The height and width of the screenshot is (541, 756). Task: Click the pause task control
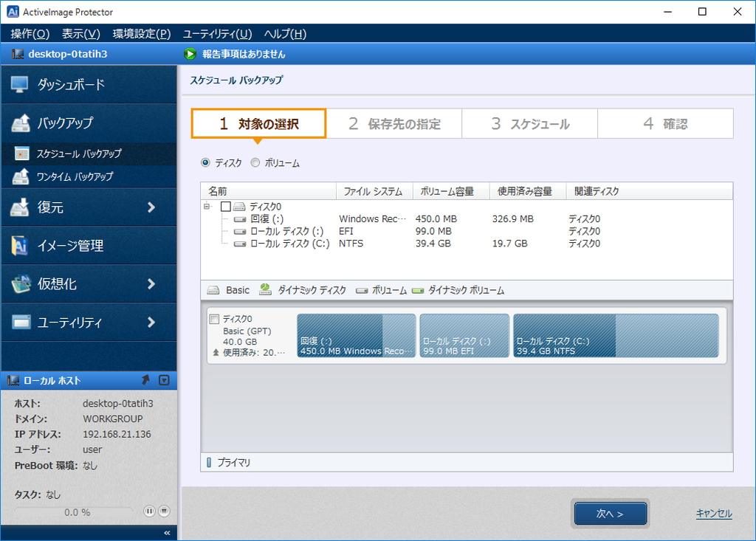click(150, 511)
